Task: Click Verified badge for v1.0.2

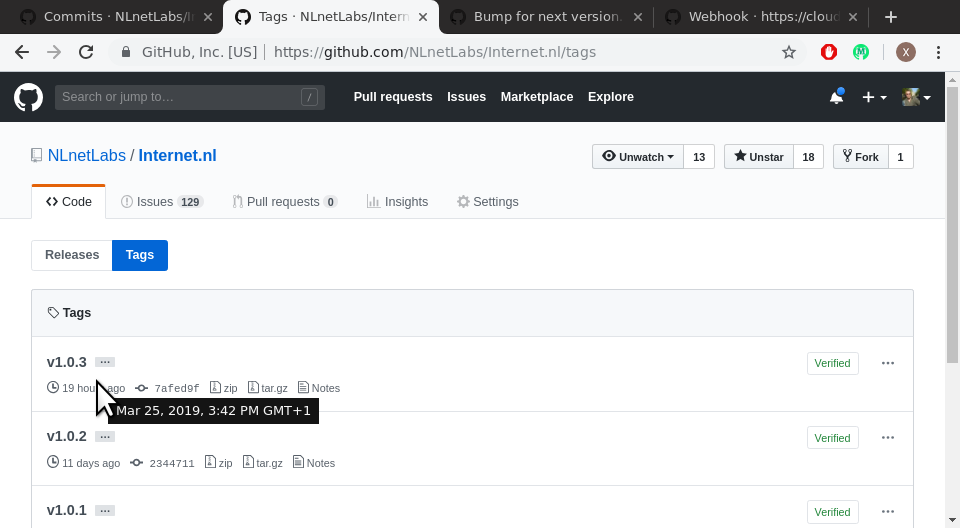Action: coord(833,437)
